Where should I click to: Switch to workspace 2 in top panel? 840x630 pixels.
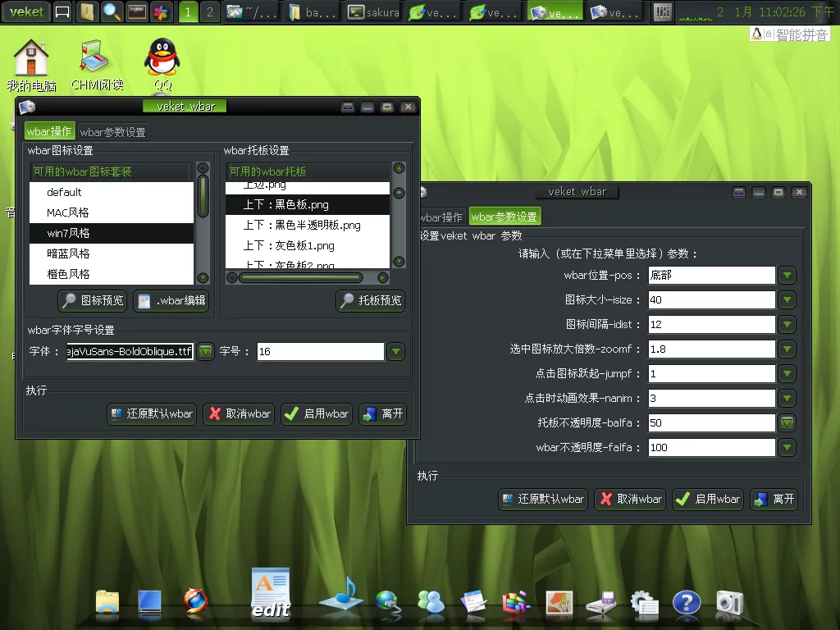click(x=210, y=11)
